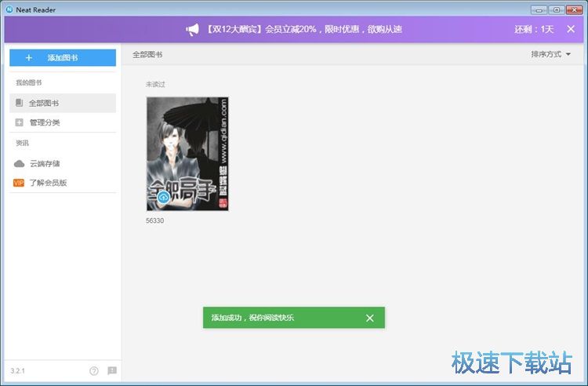This screenshot has width=588, height=386.
Task: Click the 添加图书 add book button
Action: tap(63, 58)
